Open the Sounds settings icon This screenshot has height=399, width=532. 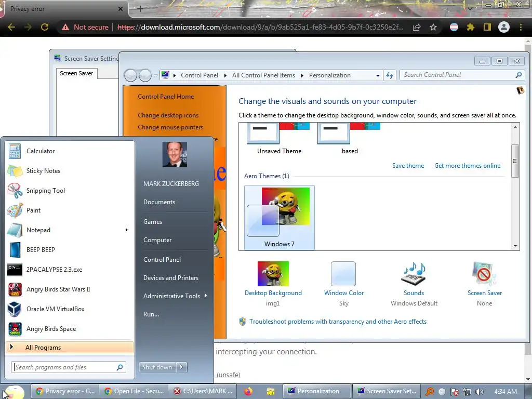click(414, 274)
